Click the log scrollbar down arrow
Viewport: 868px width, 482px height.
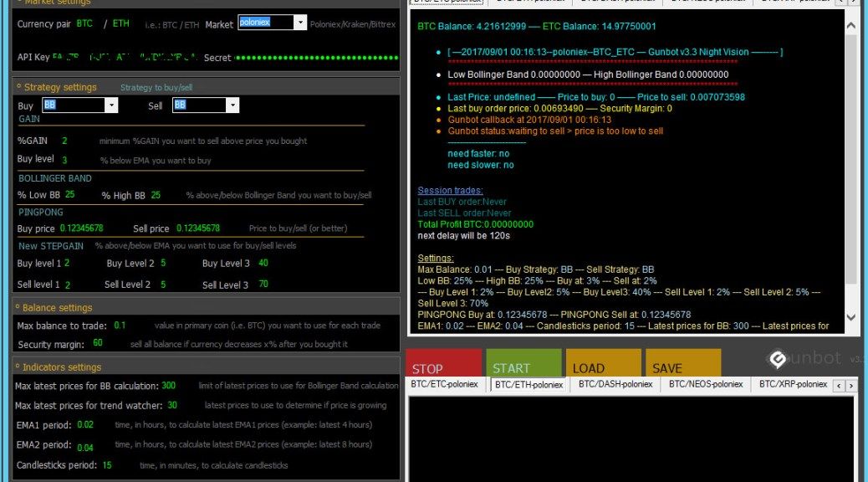click(x=850, y=317)
